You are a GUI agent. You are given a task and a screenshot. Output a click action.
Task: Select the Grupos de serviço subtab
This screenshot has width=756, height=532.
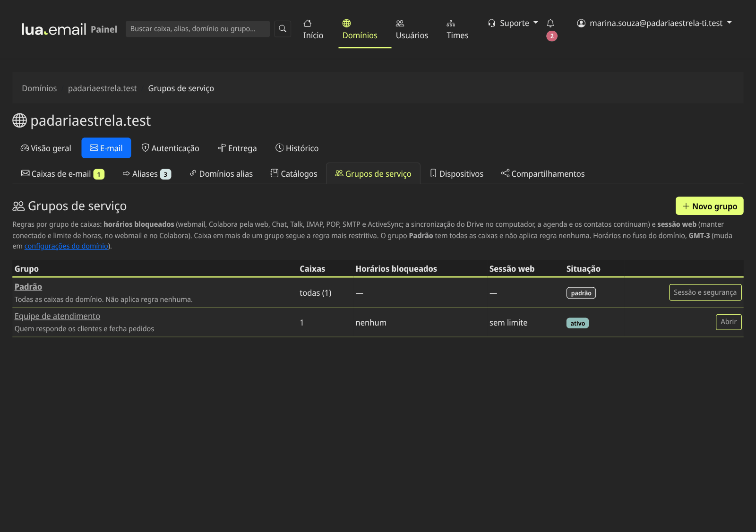[x=373, y=174]
